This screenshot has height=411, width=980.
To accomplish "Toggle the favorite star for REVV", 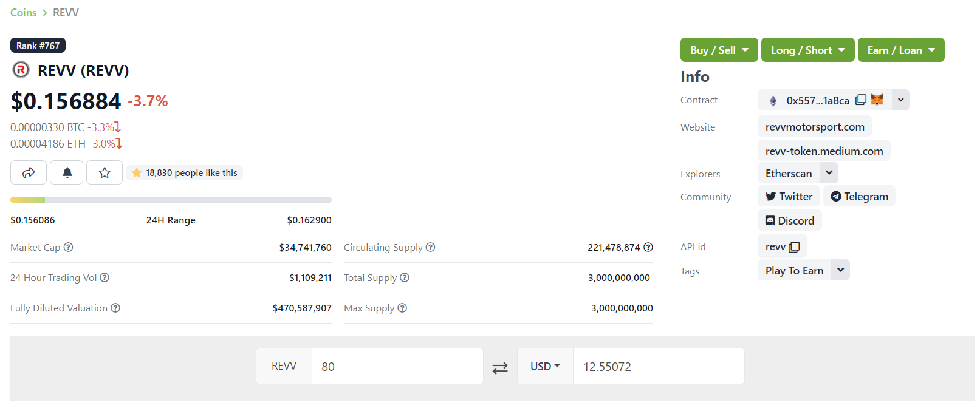I will tap(105, 173).
